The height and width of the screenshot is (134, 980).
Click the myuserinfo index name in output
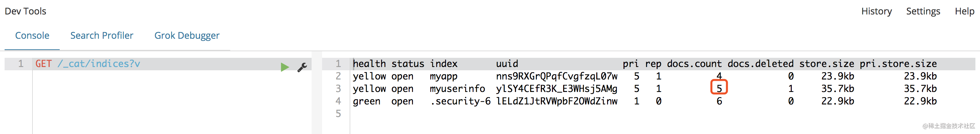457,89
